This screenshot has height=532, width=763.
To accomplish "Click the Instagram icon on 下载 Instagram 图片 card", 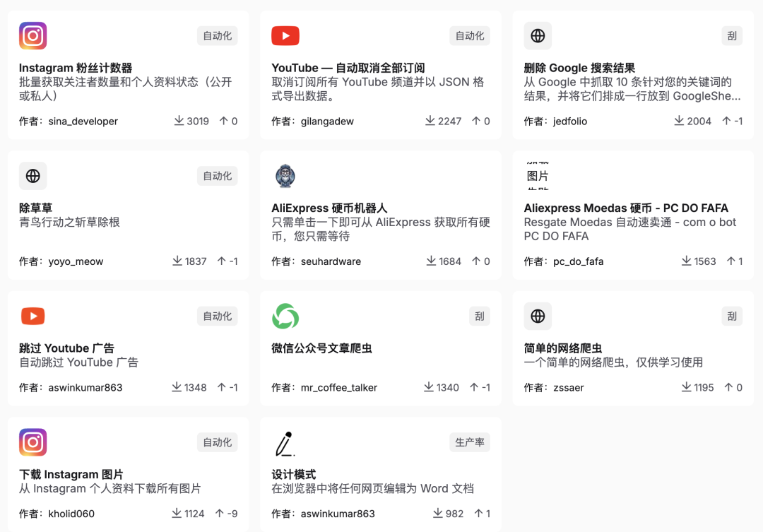I will pos(32,442).
